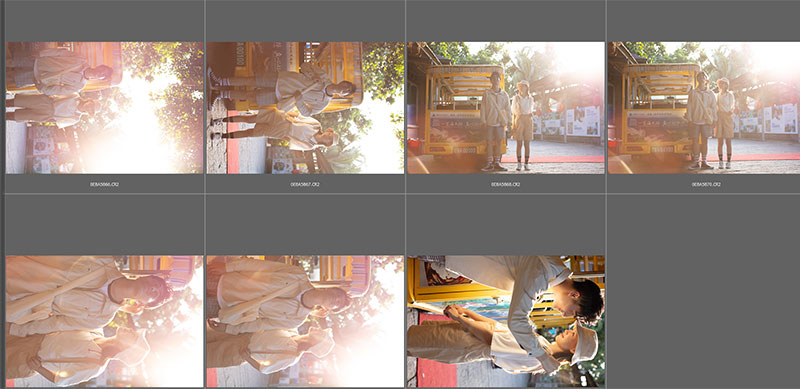The height and width of the screenshot is (389, 800).
Task: Select the 0EBA5867.CR2 rotated full-body couple photo
Action: point(305,108)
